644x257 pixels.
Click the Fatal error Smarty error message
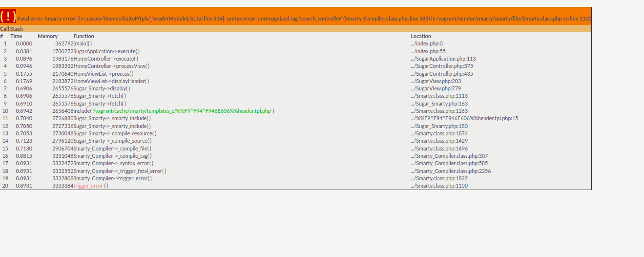coord(304,19)
